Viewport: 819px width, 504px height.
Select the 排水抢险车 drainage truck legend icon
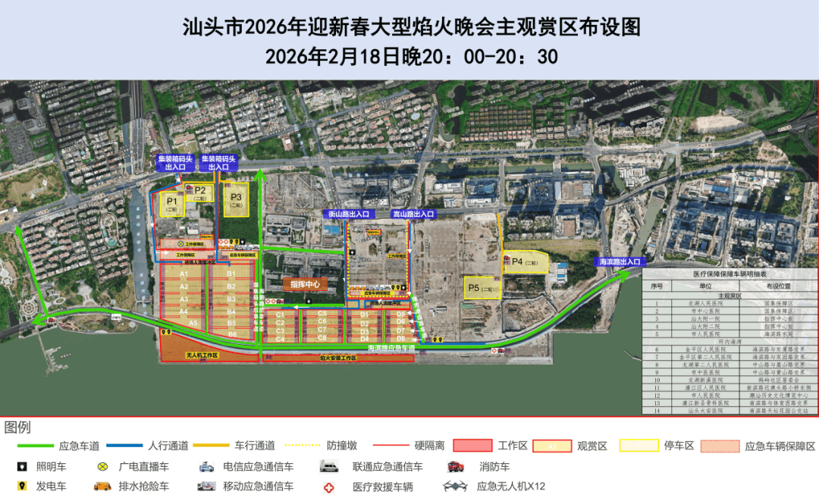[102, 487]
